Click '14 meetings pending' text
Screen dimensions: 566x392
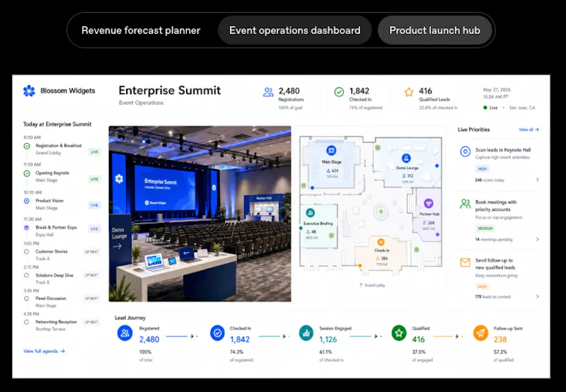(493, 239)
